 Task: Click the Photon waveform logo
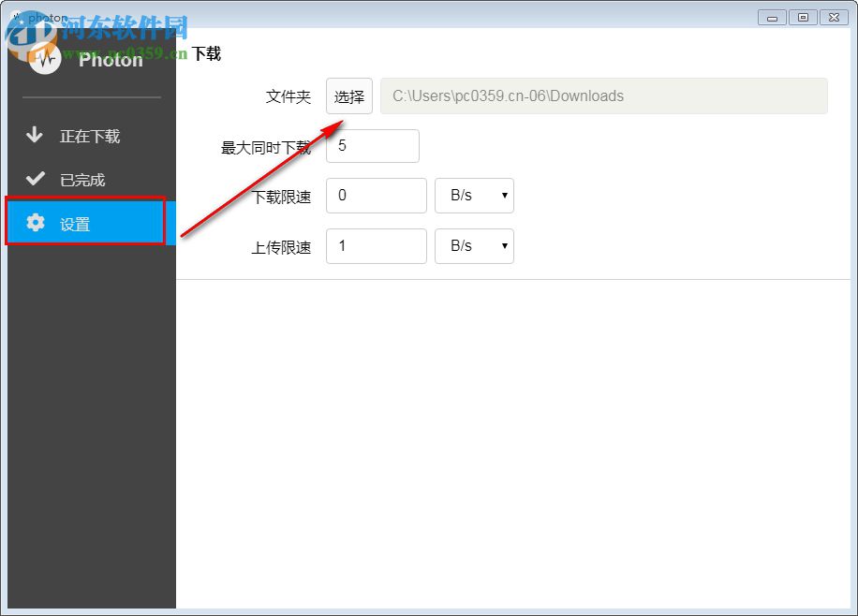tap(45, 56)
